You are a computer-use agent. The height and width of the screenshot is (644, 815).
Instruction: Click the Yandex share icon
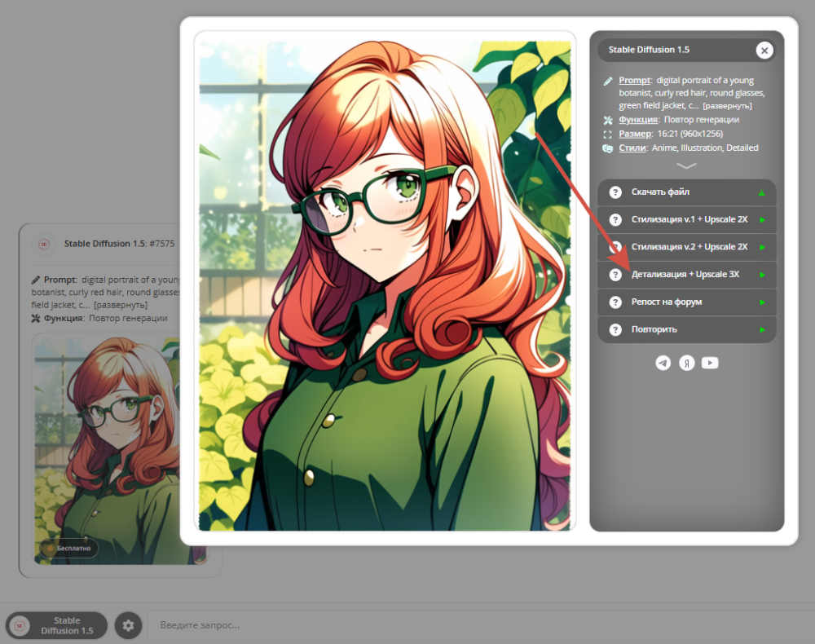686,363
